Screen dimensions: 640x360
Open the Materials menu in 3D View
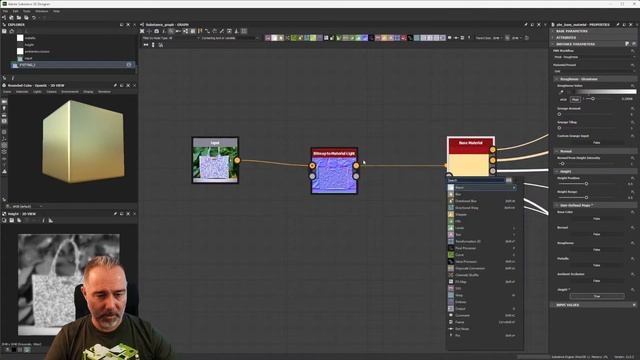[22, 92]
